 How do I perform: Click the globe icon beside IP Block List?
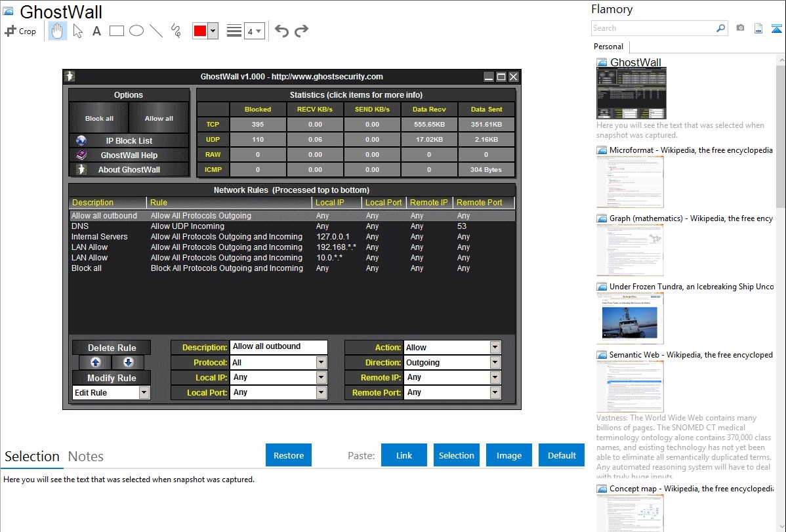tap(81, 141)
